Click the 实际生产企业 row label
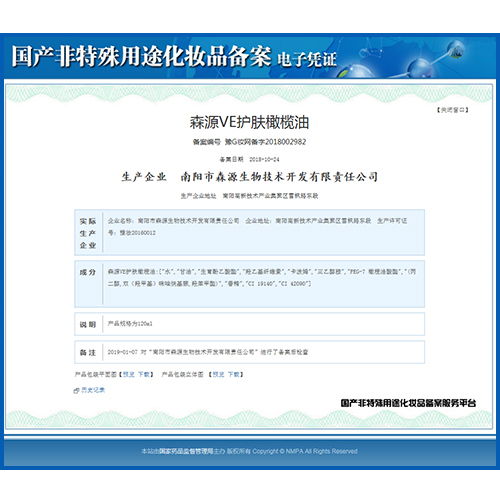 tap(88, 233)
